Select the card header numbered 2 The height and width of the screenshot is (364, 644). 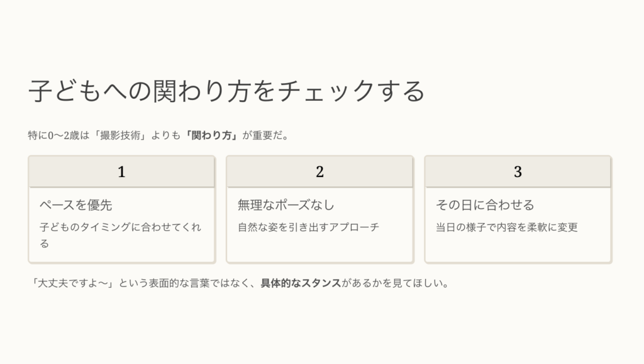(x=319, y=171)
